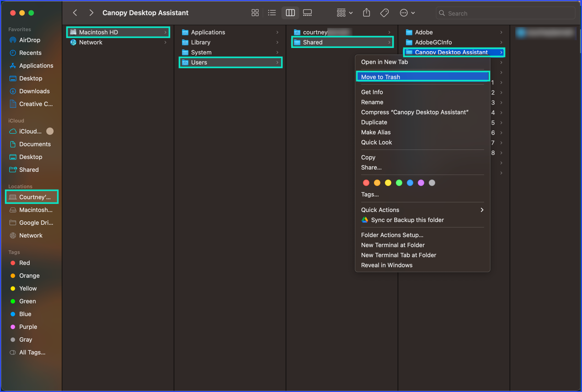This screenshot has height=392, width=582.
Task: Filter by Orange tag in sidebar
Action: click(x=29, y=276)
